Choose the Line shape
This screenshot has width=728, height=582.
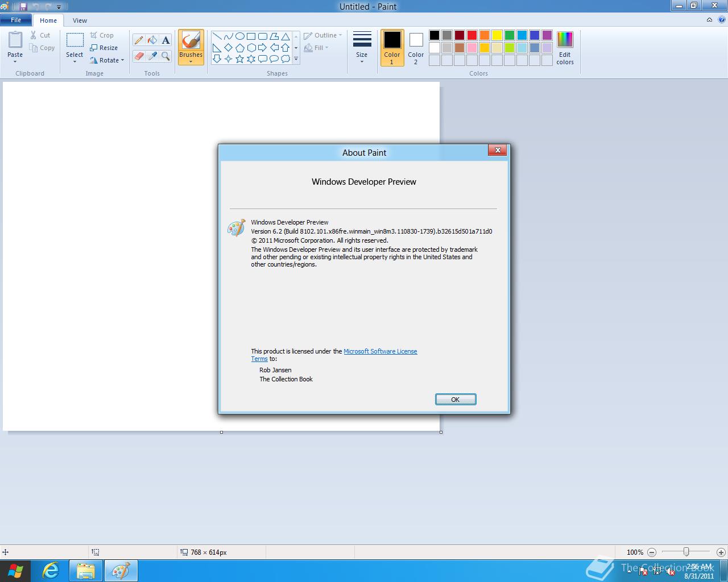(x=217, y=36)
